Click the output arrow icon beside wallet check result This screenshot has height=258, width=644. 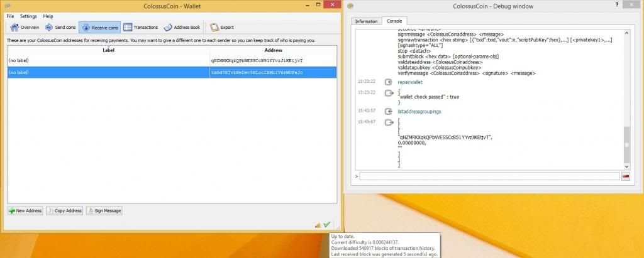pyautogui.click(x=389, y=93)
